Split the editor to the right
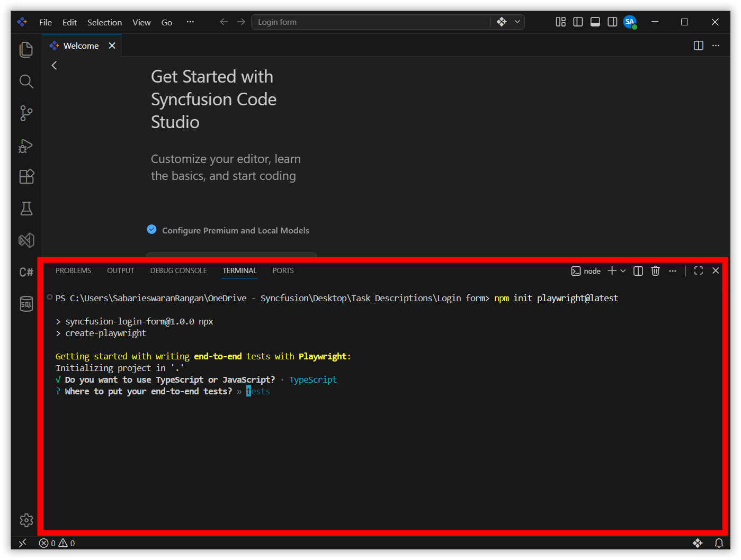 coord(699,46)
